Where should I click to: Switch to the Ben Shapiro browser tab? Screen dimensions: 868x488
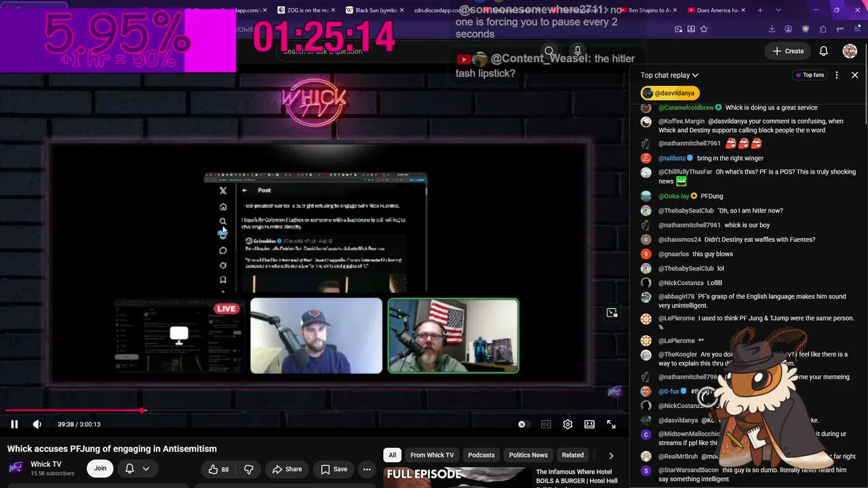pos(648,10)
